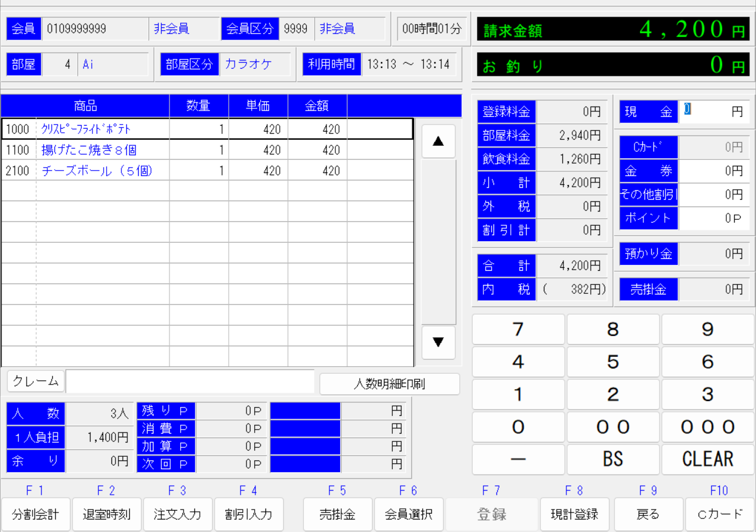This screenshot has width=756, height=532.
Task: Click the product list scrollbar track
Action: [438, 242]
